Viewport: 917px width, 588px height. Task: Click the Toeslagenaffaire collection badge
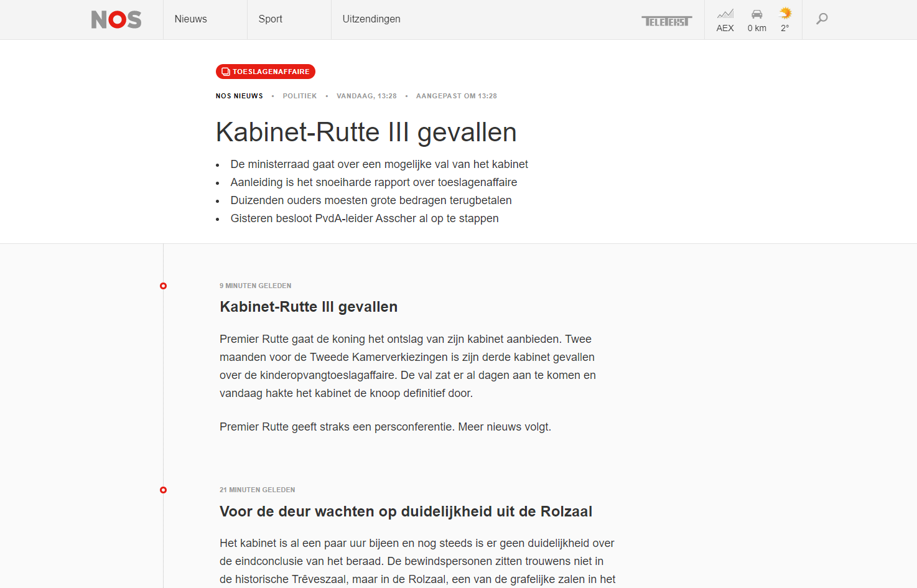pyautogui.click(x=266, y=72)
